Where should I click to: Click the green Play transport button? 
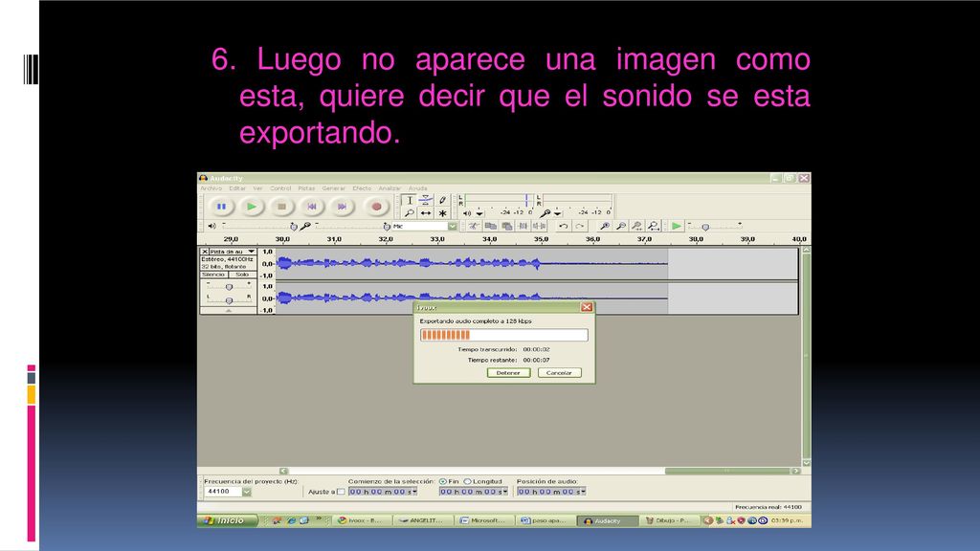tap(252, 207)
